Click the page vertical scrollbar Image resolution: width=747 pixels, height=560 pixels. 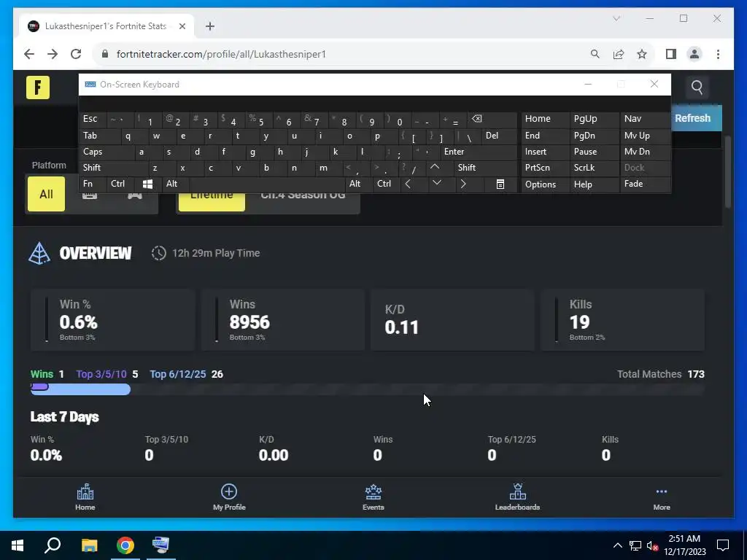[727, 172]
